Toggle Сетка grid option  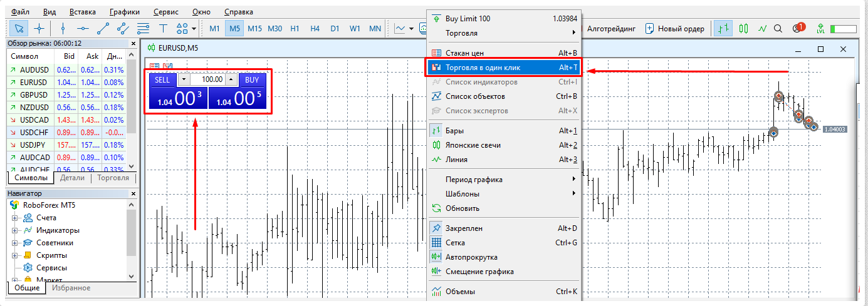504,243
